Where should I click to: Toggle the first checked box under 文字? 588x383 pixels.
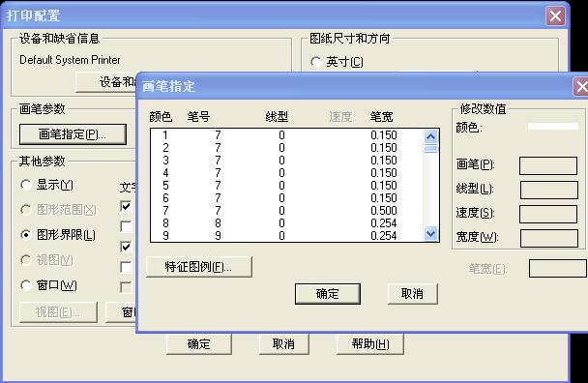pos(126,206)
